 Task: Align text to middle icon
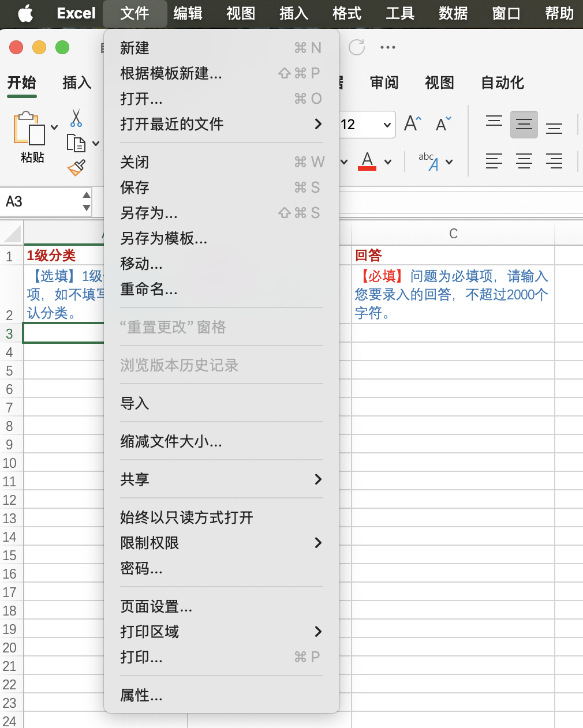[x=524, y=124]
